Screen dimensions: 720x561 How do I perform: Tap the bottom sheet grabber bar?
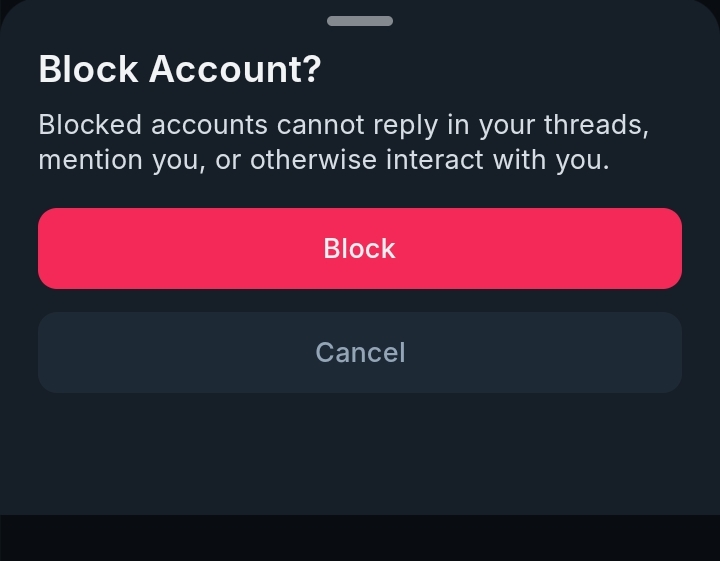pos(360,21)
